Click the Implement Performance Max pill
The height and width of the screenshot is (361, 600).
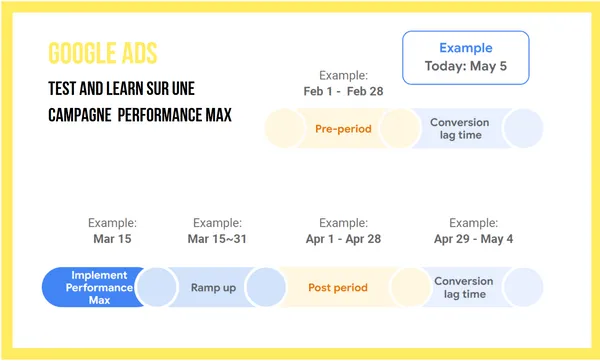94,287
